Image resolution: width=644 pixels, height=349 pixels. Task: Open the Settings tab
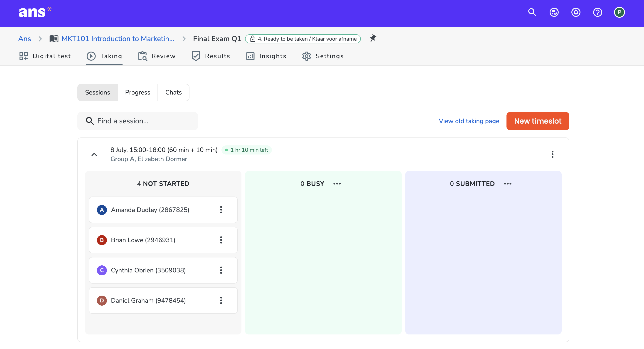pos(322,56)
